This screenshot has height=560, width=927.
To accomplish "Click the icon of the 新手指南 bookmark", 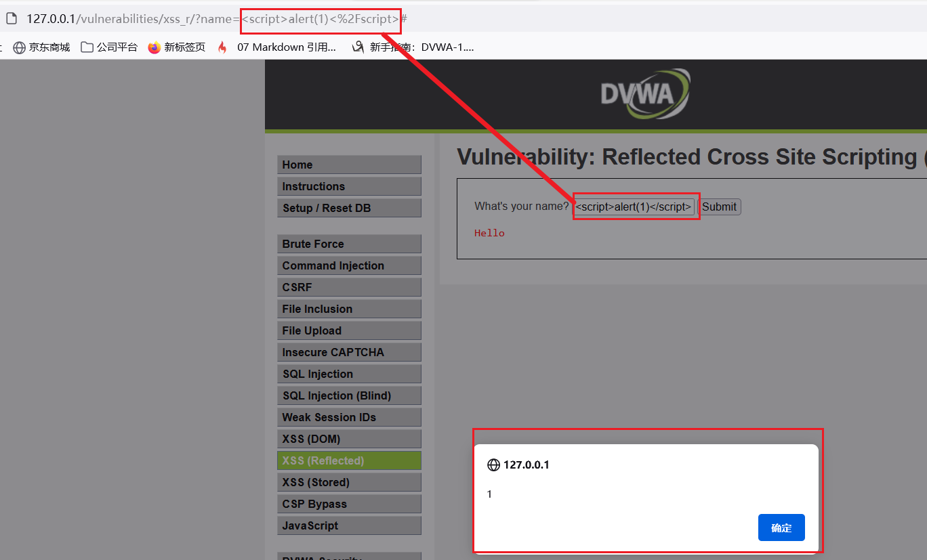I will [x=358, y=47].
